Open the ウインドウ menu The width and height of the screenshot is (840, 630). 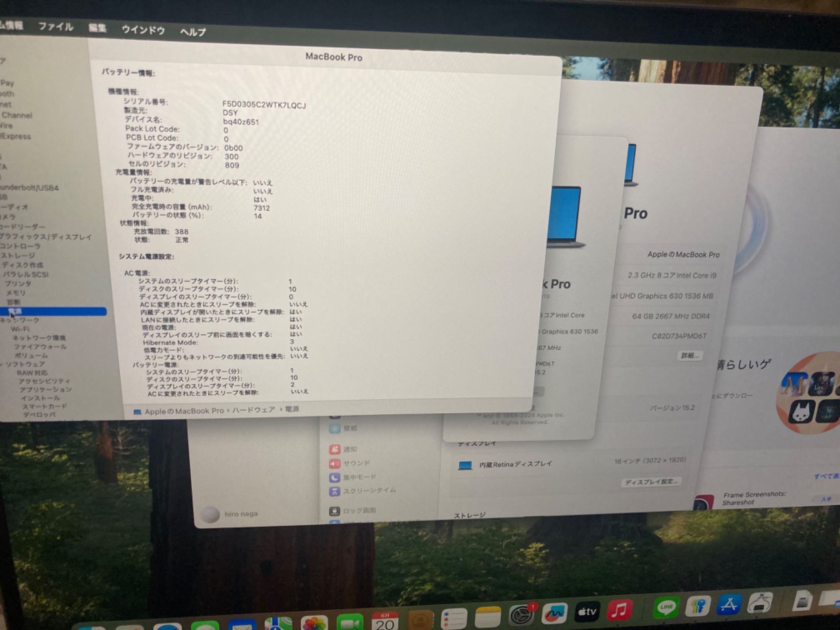[143, 30]
